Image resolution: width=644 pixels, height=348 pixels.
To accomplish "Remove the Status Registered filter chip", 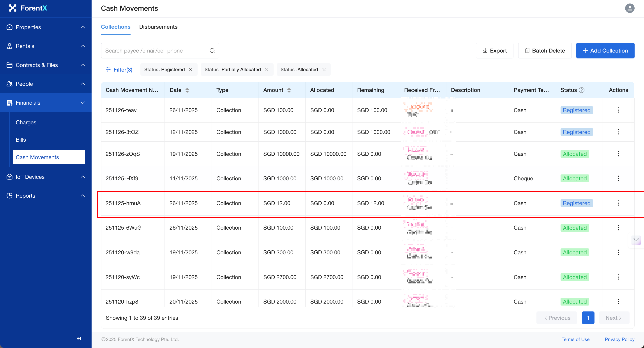I will click(191, 70).
